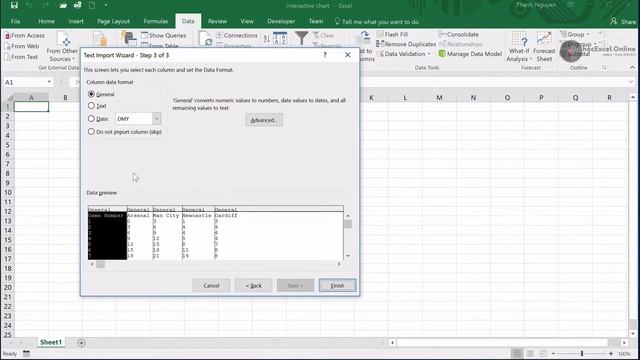Collapse the ribbon with the chevron
Screen dimensions: 640x360
click(632, 67)
